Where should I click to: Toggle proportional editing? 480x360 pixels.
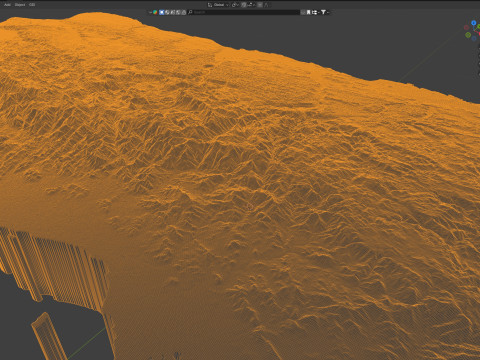[260, 5]
